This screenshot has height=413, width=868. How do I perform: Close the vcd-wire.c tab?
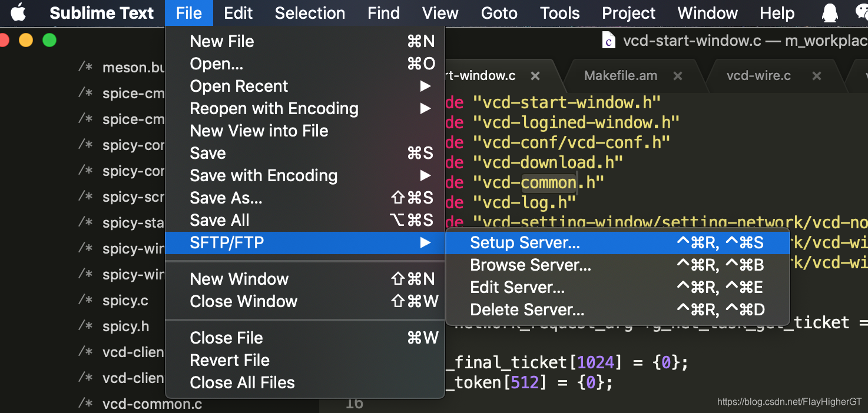tap(817, 76)
